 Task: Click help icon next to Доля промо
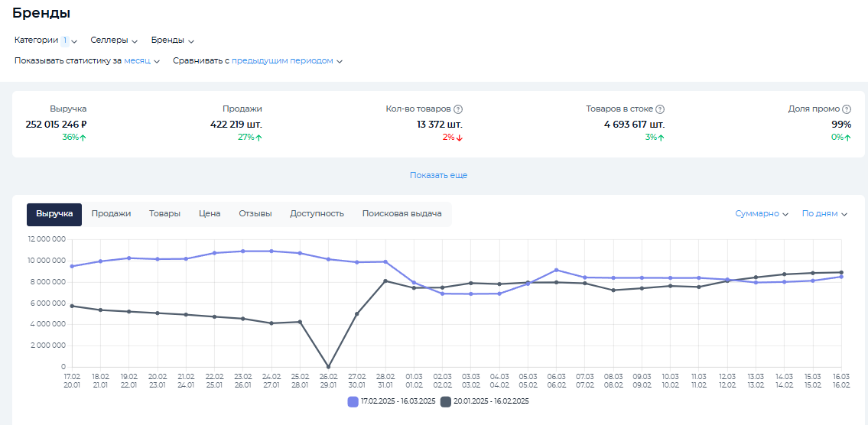click(x=847, y=109)
